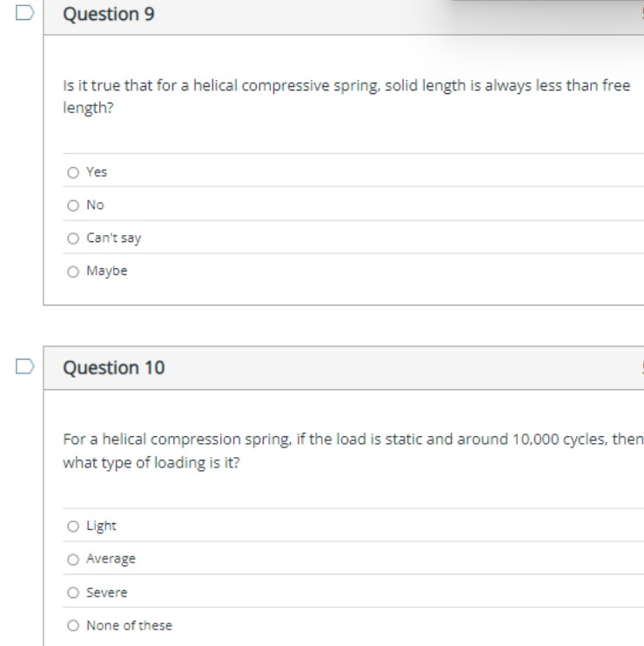Click the 'None of these' answer label text
644x646 pixels.
pyautogui.click(x=129, y=625)
